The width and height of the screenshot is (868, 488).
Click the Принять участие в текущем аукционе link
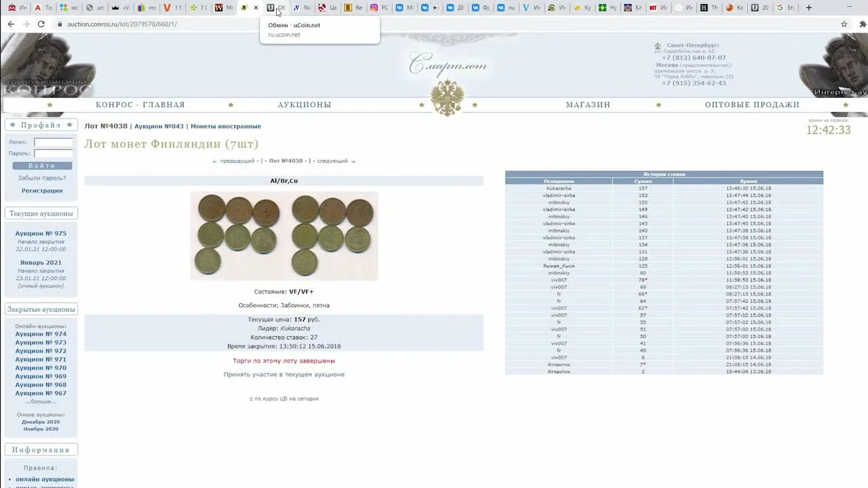tap(283, 373)
